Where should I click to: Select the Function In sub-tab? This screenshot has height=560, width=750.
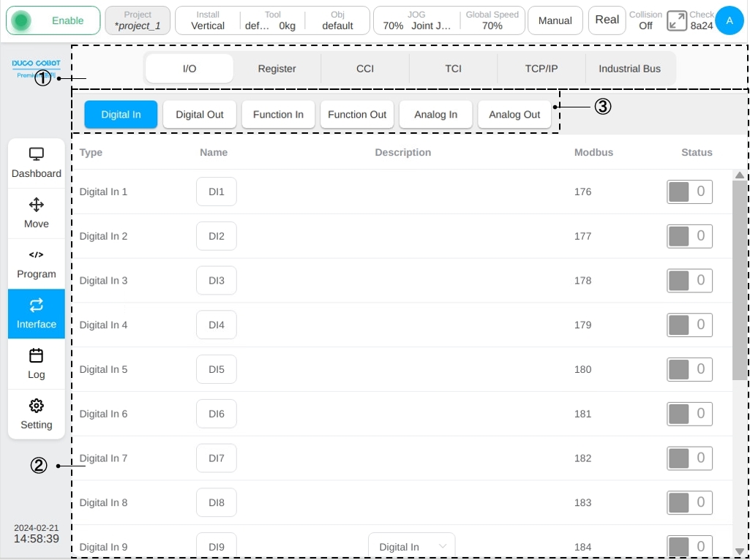click(278, 115)
